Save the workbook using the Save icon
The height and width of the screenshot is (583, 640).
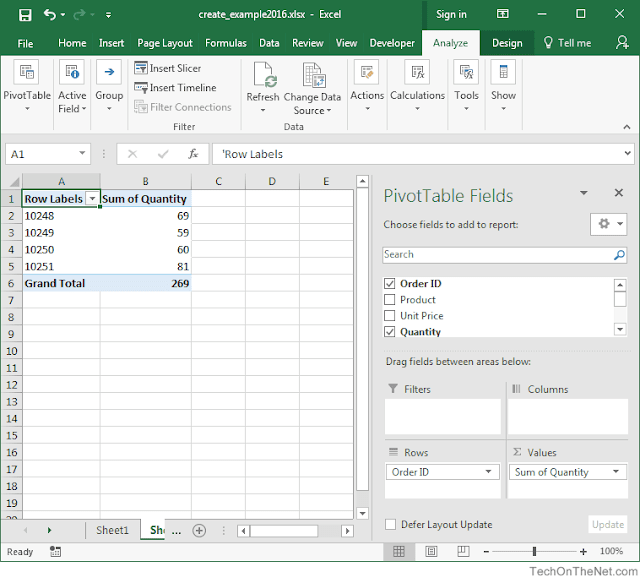pos(25,15)
